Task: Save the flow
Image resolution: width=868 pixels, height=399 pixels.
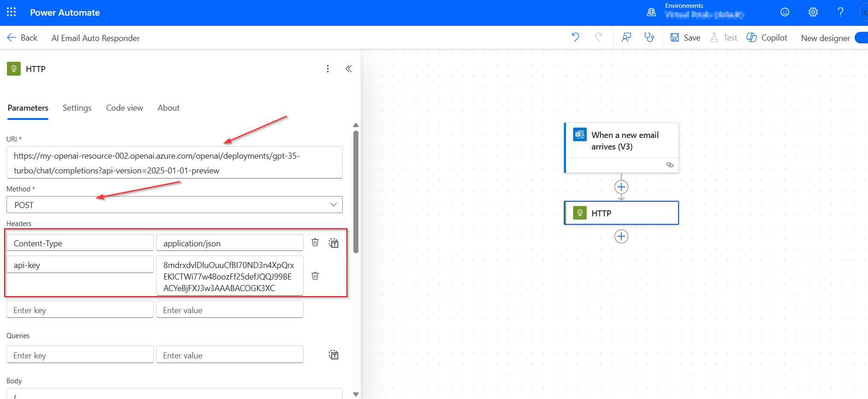Action: (685, 38)
